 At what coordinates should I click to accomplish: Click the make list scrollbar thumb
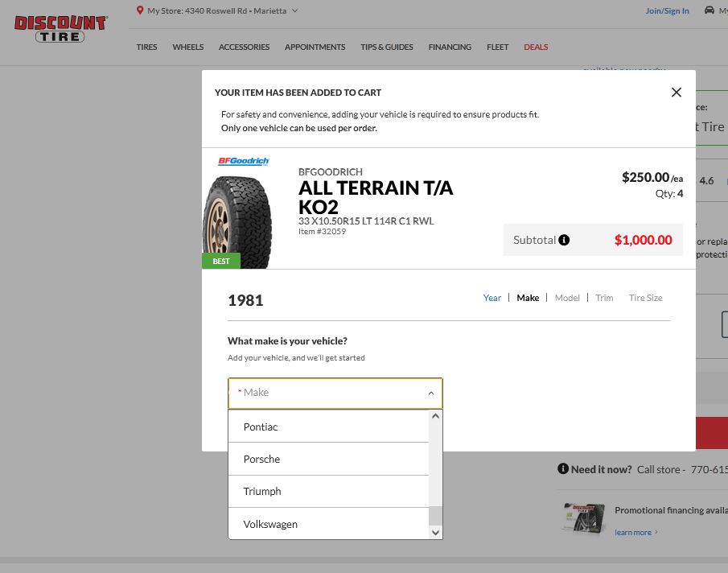[x=435, y=516]
